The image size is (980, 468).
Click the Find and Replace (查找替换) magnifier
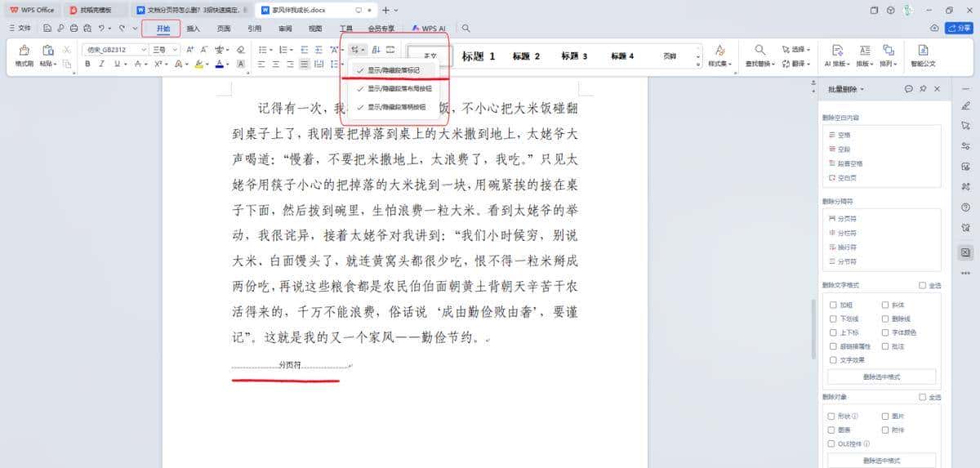(x=759, y=50)
